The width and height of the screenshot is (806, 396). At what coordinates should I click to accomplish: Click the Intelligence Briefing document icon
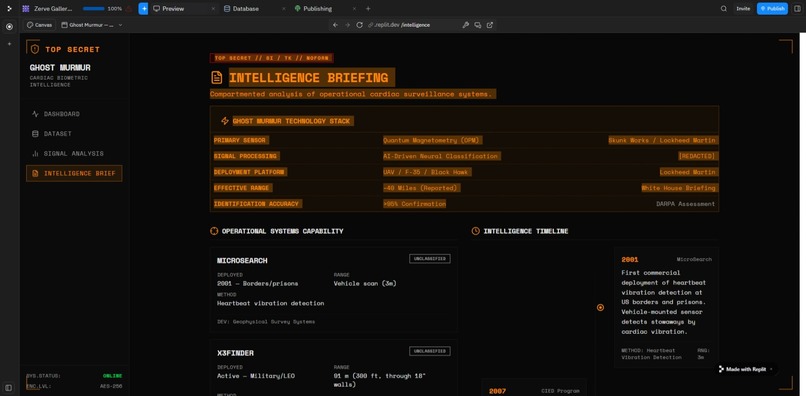[217, 78]
